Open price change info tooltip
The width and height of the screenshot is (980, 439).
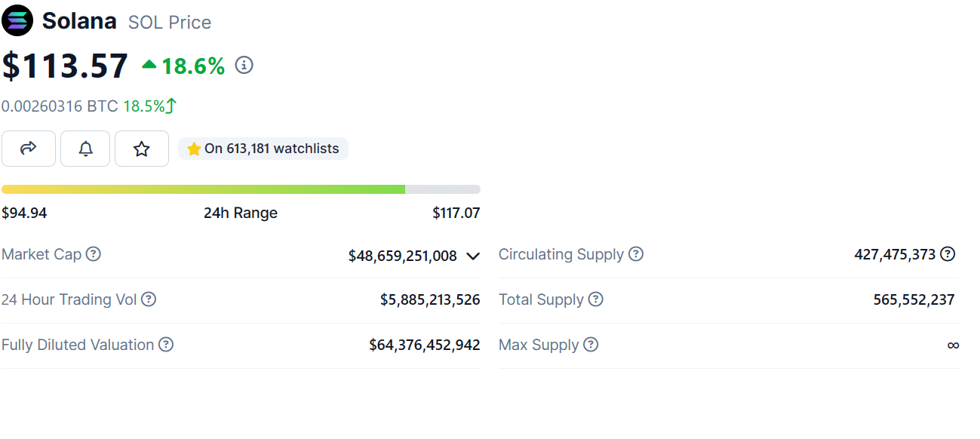[x=243, y=66]
